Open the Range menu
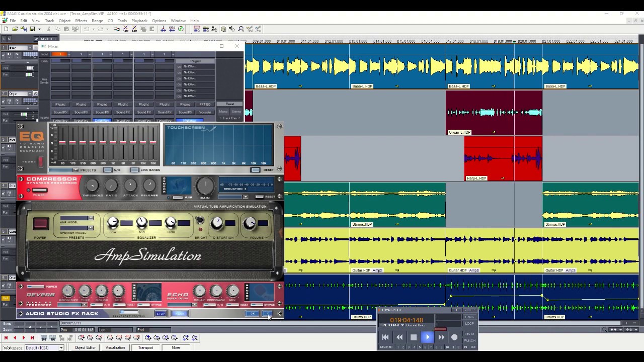Viewport: 644px width, 362px height. (97, 21)
